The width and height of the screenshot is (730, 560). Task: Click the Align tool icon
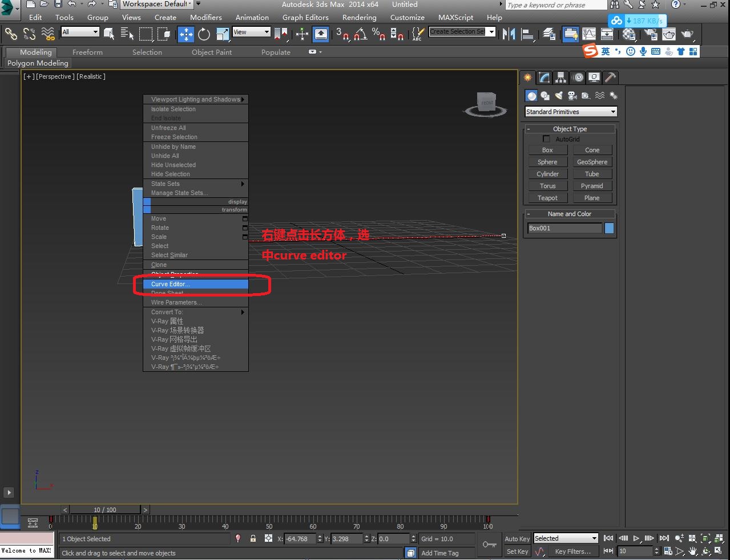[x=527, y=34]
